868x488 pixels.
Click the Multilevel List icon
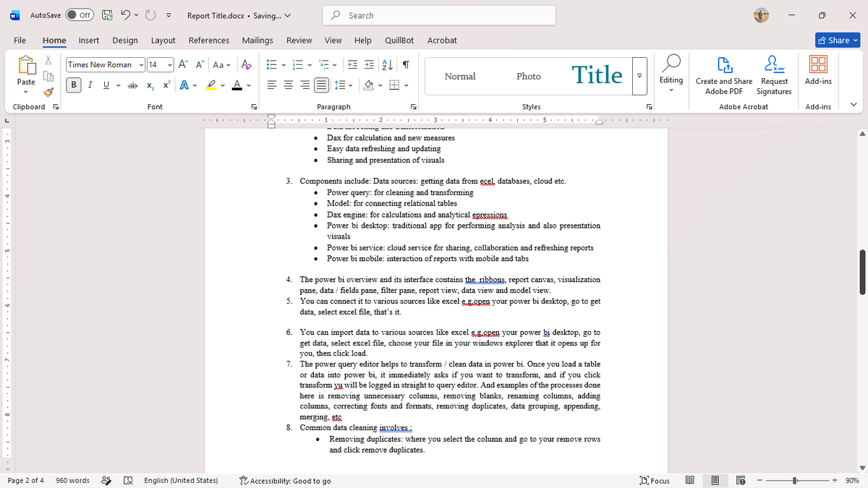324,64
